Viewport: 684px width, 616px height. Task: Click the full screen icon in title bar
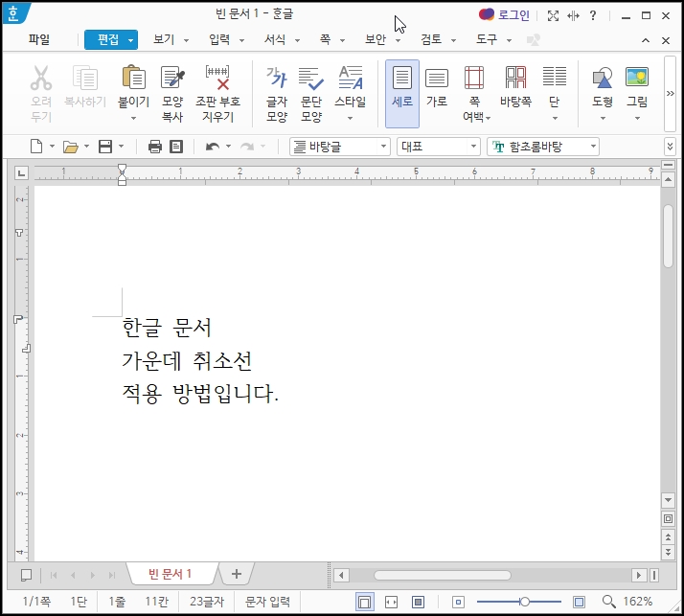[553, 16]
